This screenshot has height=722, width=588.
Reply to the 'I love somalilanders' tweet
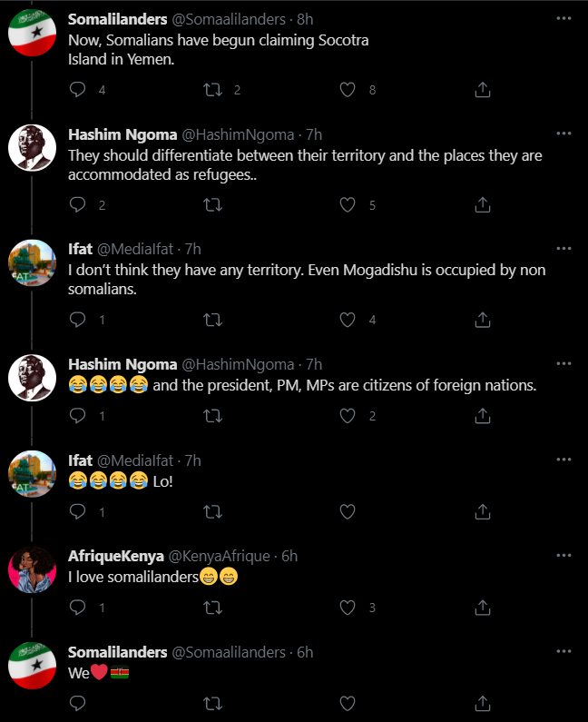pyautogui.click(x=77, y=608)
